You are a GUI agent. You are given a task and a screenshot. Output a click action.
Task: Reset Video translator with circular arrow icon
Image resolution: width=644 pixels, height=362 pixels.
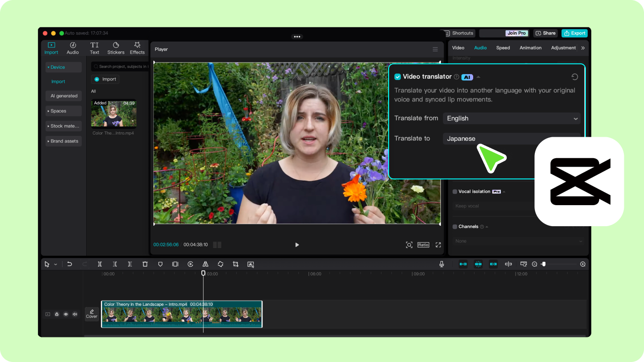point(575,77)
